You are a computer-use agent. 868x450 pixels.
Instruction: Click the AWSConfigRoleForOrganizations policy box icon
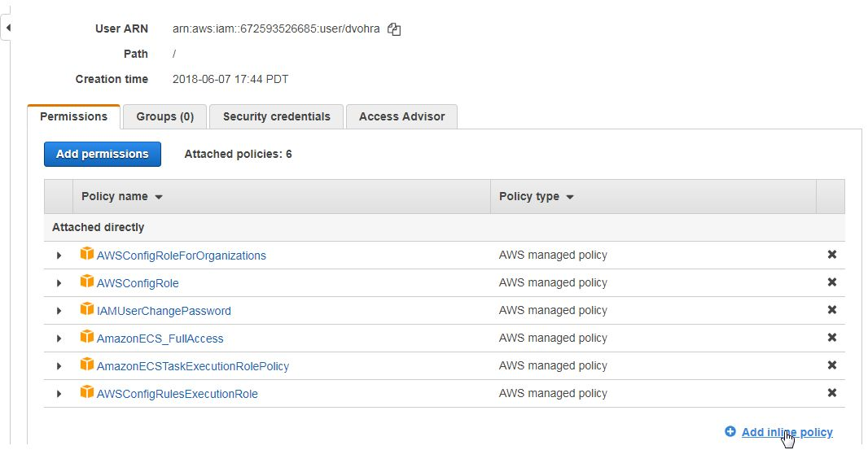pos(87,254)
